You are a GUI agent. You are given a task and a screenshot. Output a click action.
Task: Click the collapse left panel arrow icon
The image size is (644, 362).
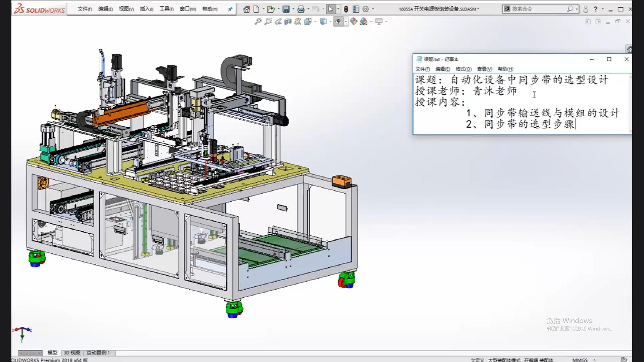pyautogui.click(x=588, y=22)
